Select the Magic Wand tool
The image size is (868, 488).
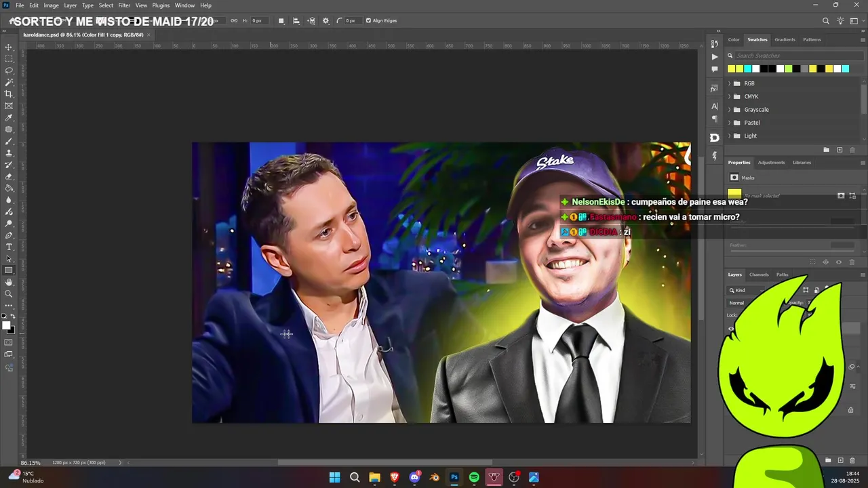point(9,82)
